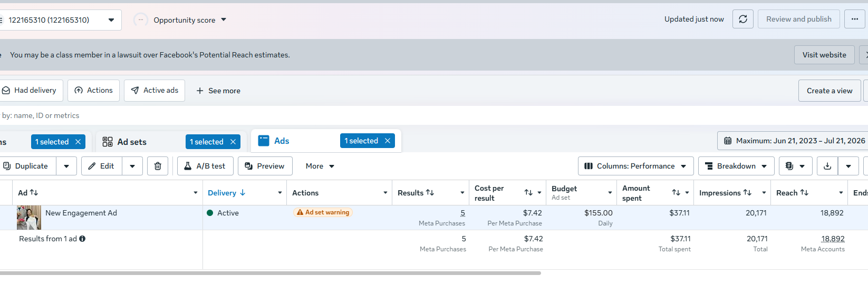Open the Ad column header menu arrow

coord(196,193)
